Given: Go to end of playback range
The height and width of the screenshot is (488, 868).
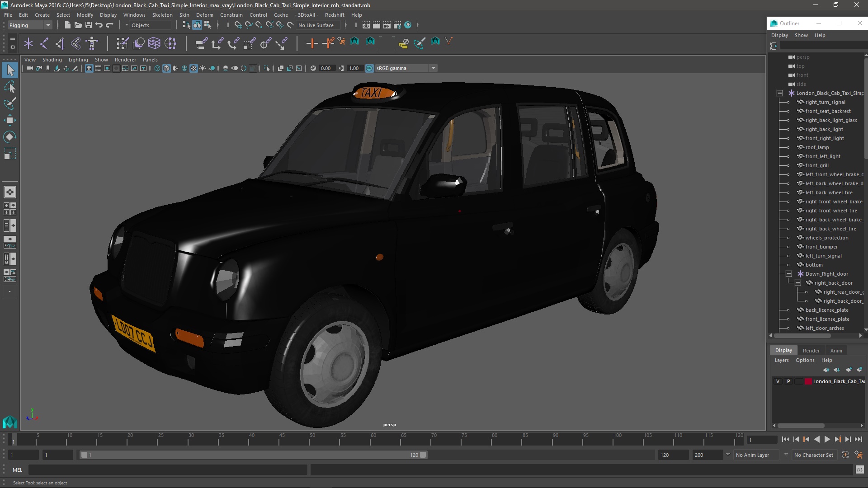Looking at the screenshot, I should coord(859,439).
